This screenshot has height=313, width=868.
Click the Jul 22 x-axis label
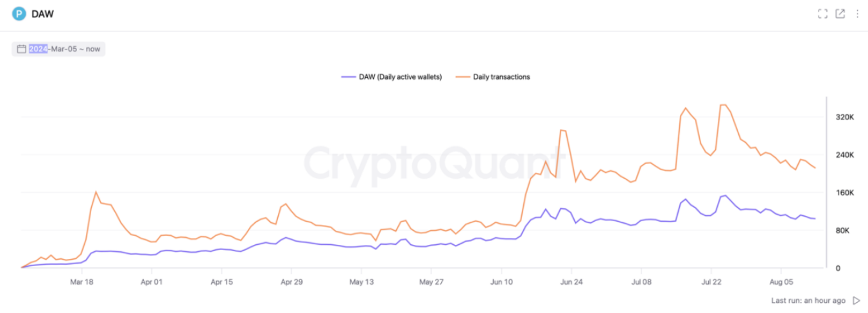coord(711,282)
